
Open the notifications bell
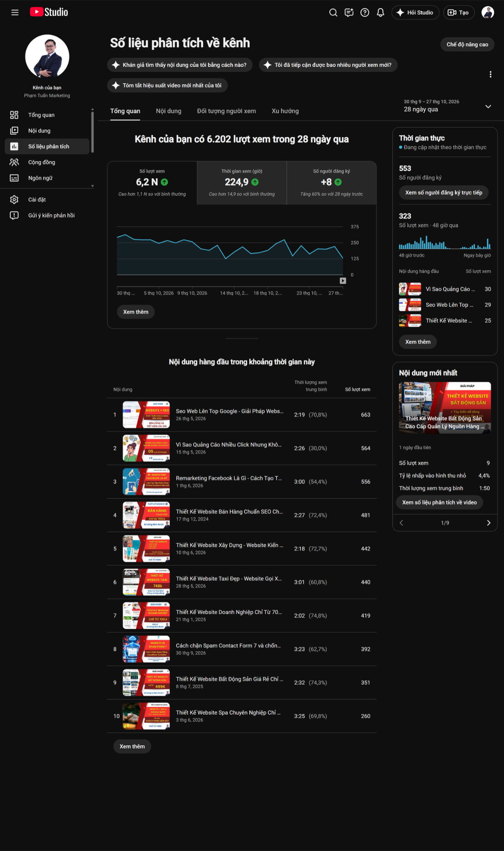click(381, 12)
